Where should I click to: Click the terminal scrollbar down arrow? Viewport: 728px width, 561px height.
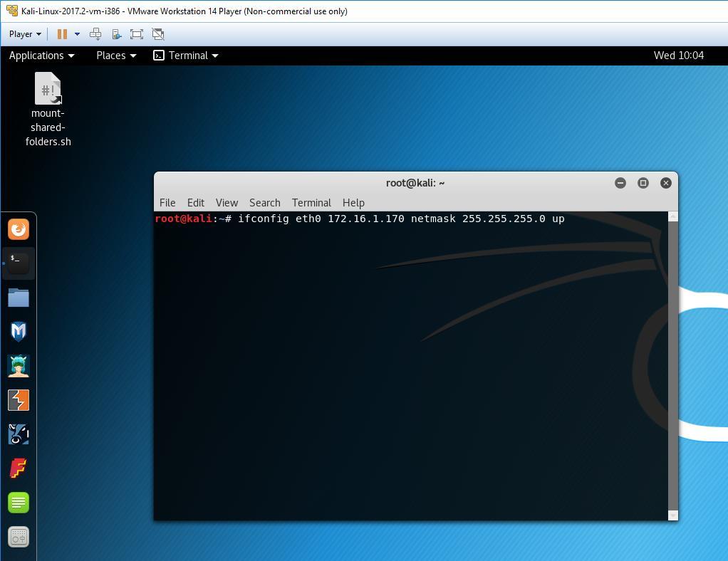[x=672, y=515]
